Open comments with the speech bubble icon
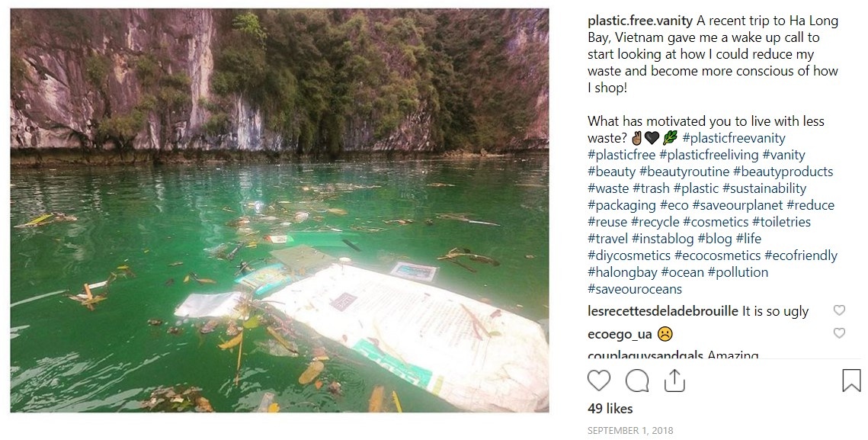The image size is (868, 440). (x=637, y=381)
